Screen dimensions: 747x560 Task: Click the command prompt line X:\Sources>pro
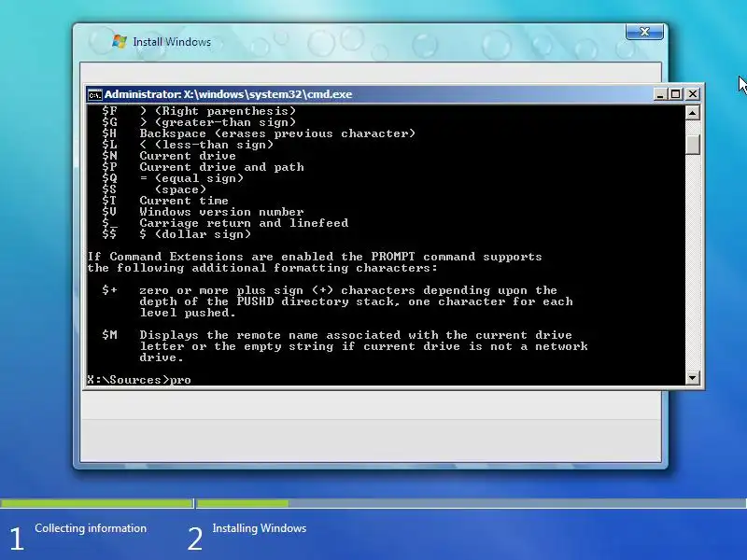click(139, 380)
